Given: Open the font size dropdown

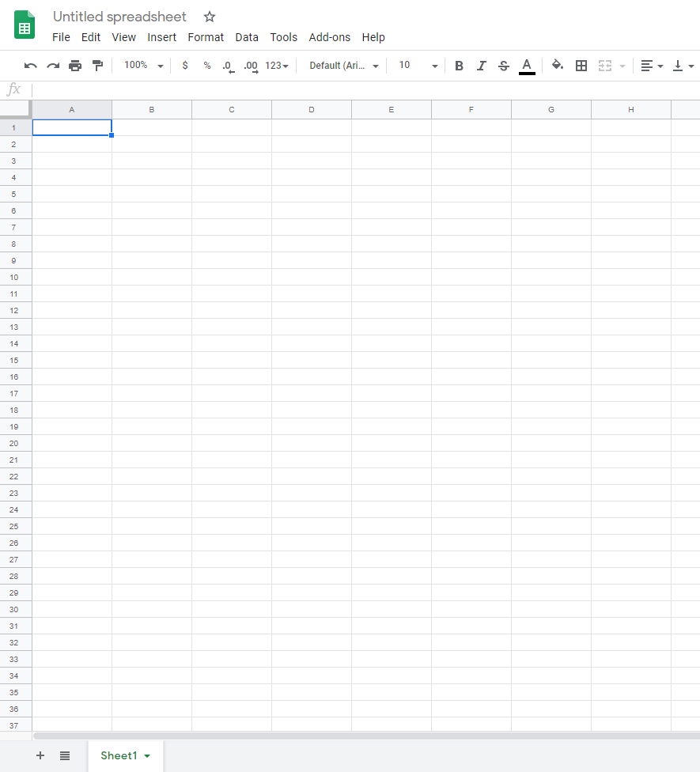Looking at the screenshot, I should 416,66.
